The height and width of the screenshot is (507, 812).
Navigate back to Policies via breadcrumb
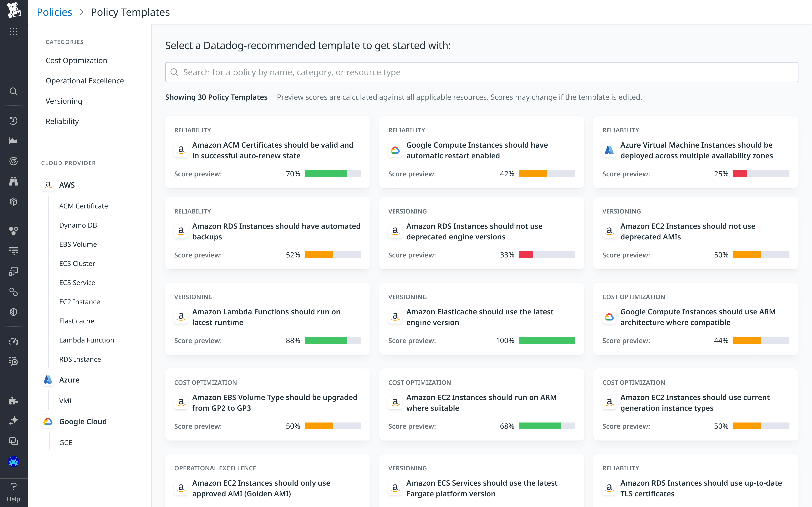(54, 12)
